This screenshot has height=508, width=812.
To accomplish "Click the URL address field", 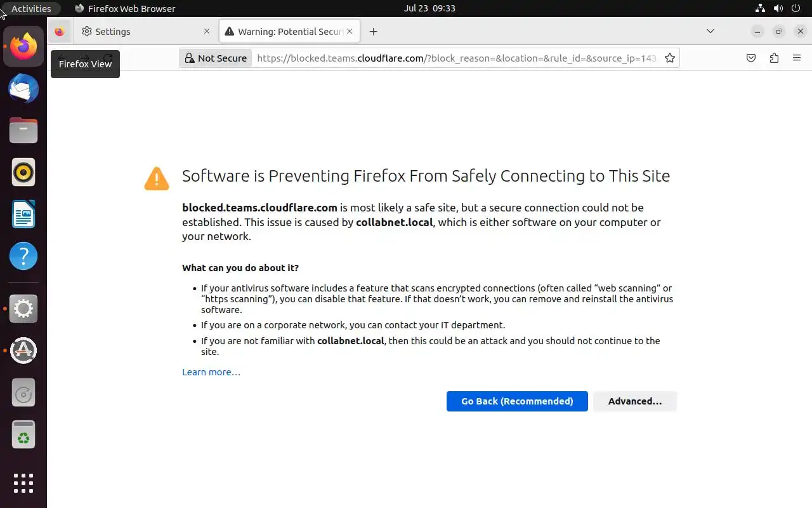I will (x=457, y=58).
